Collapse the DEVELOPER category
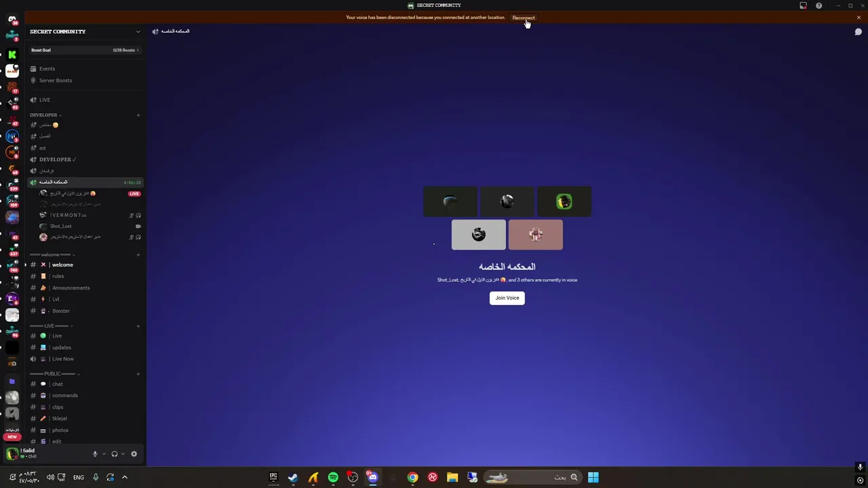 [x=45, y=115]
